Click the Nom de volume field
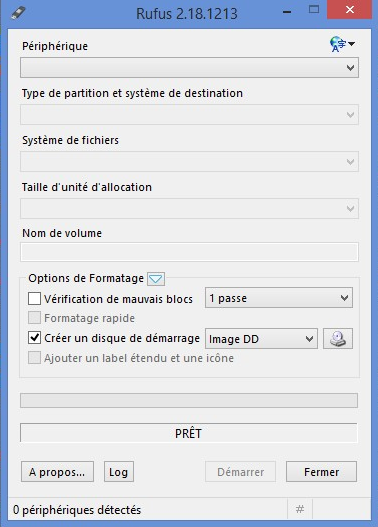The width and height of the screenshot is (378, 527). [190, 252]
